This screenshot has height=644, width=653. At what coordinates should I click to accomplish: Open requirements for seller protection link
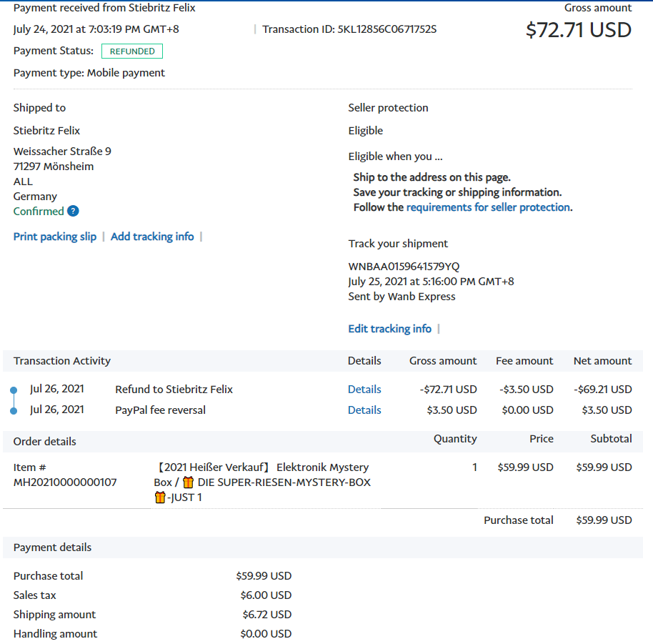[x=488, y=207]
